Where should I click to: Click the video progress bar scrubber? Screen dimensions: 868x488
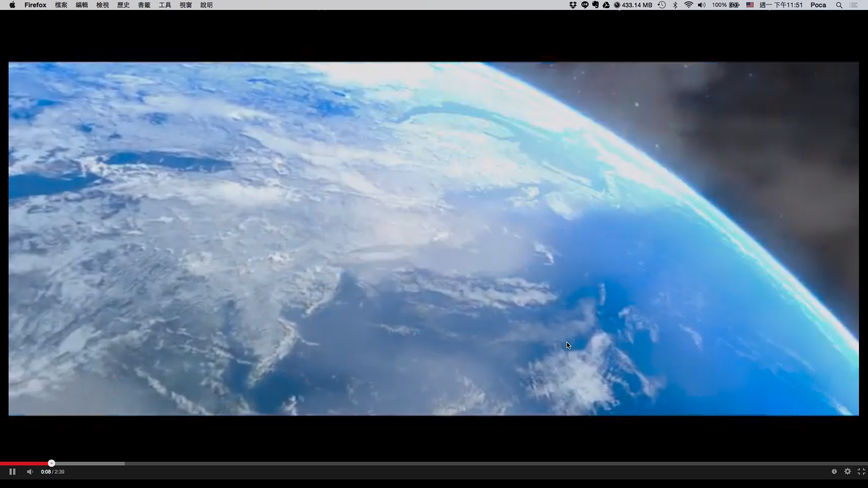click(x=52, y=463)
